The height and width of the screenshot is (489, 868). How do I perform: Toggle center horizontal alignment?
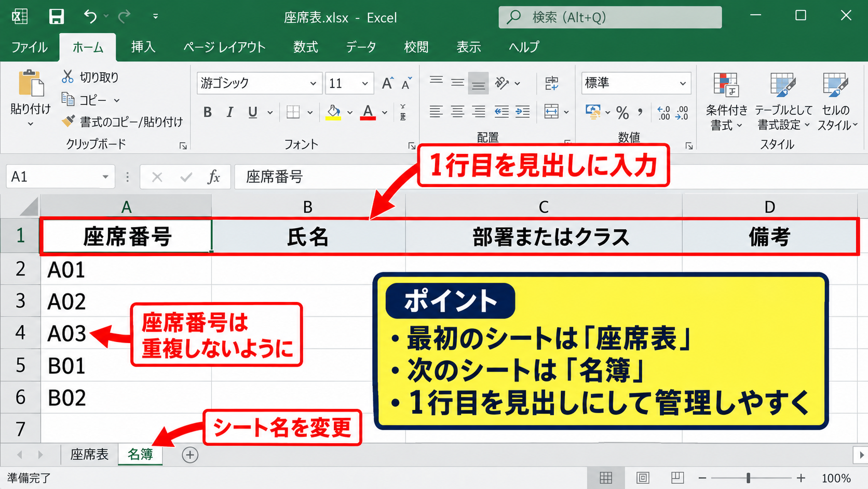point(457,111)
